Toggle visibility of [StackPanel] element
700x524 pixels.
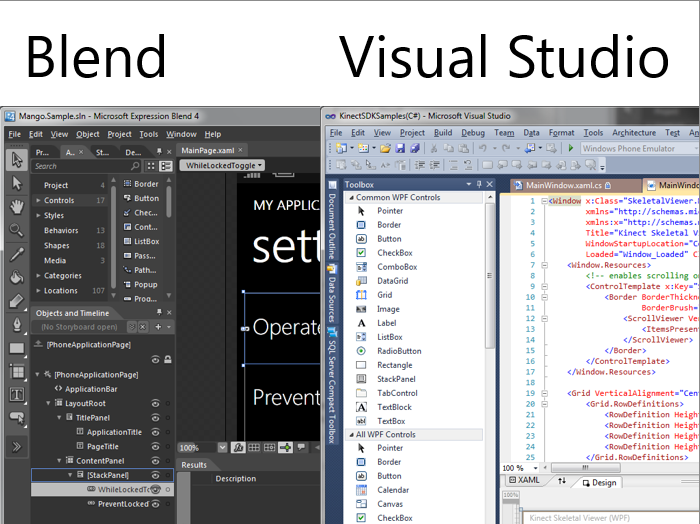click(x=155, y=475)
